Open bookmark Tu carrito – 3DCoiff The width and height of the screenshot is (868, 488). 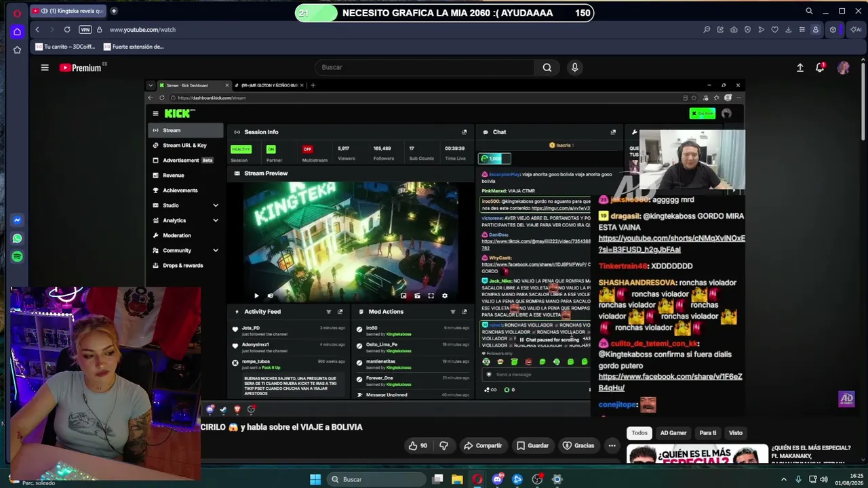(66, 47)
